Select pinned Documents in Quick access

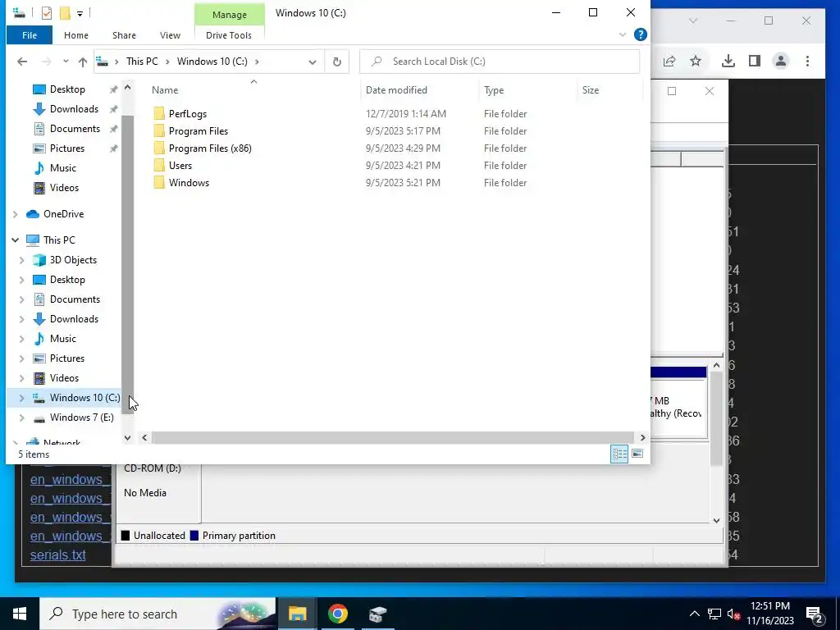pyautogui.click(x=75, y=129)
